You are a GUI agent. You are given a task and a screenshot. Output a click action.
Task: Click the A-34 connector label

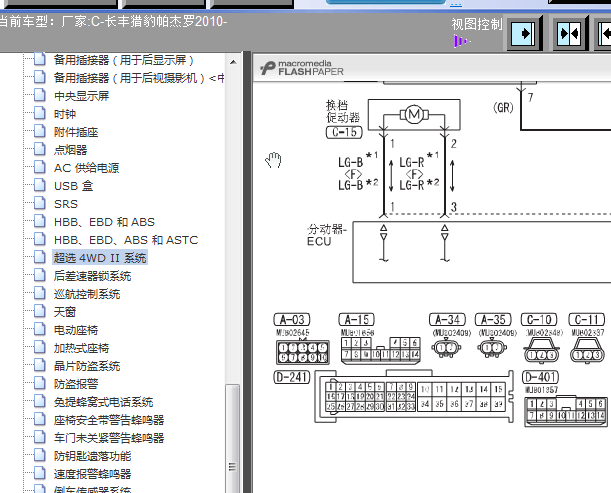(447, 320)
